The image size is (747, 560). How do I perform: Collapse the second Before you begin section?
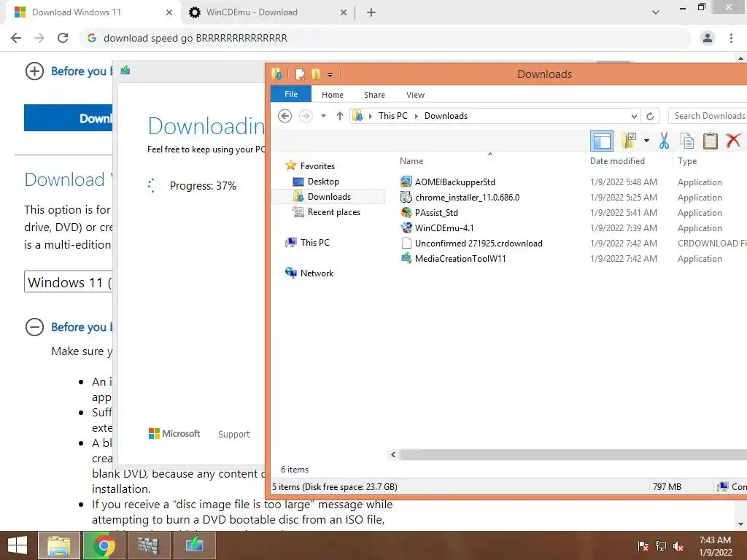point(34,327)
